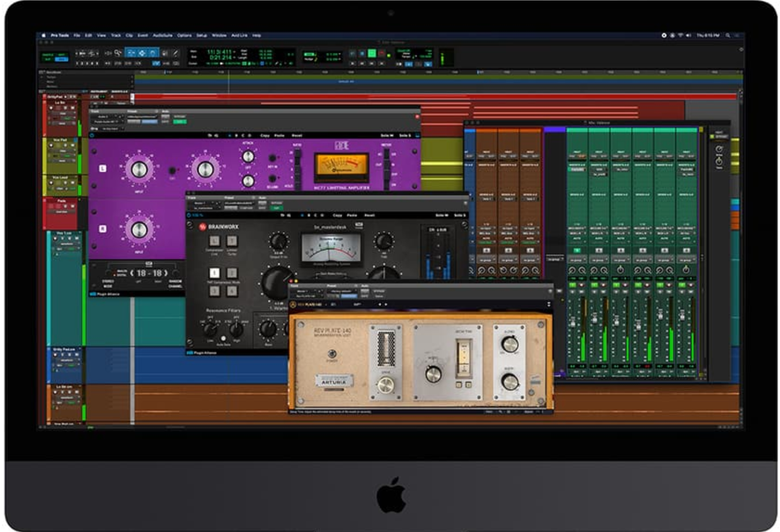Image resolution: width=780 pixels, height=532 pixels.
Task: Click the Arturia logo in Rev Plate-140 toolbar
Action: 293,304
